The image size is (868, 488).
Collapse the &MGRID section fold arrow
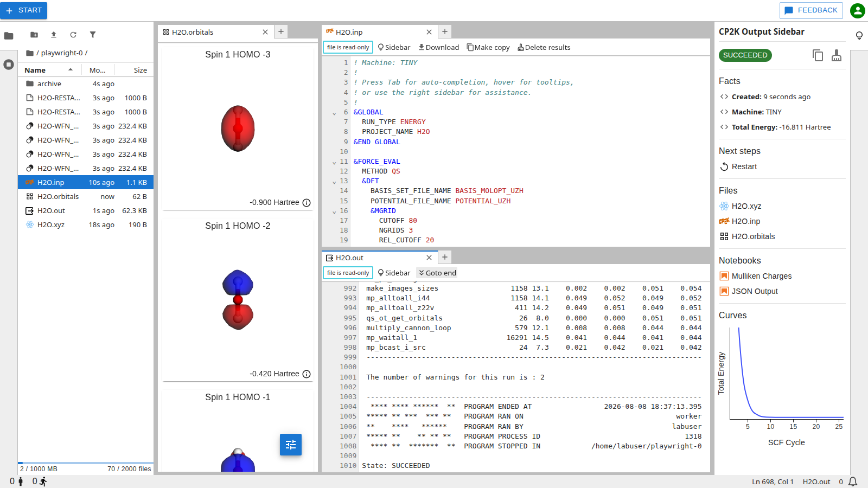[x=334, y=211]
